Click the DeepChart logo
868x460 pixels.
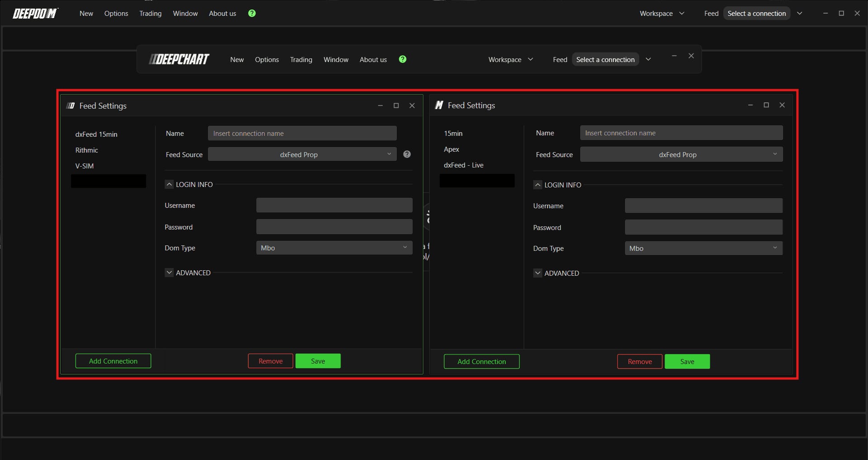click(x=179, y=59)
